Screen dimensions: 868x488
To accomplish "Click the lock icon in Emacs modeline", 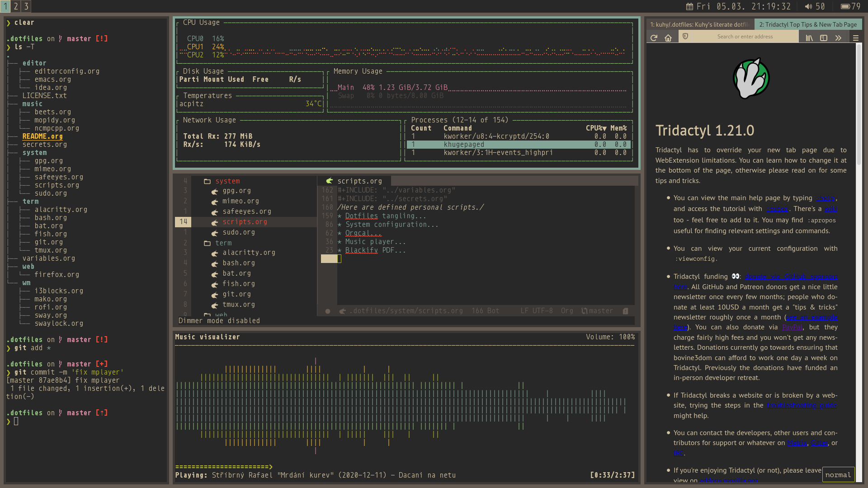I will tap(626, 311).
